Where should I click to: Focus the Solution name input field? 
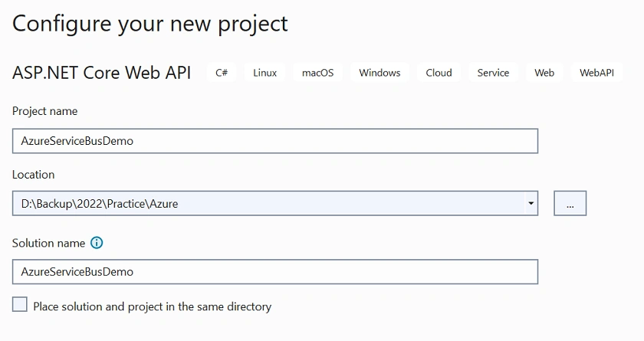275,272
